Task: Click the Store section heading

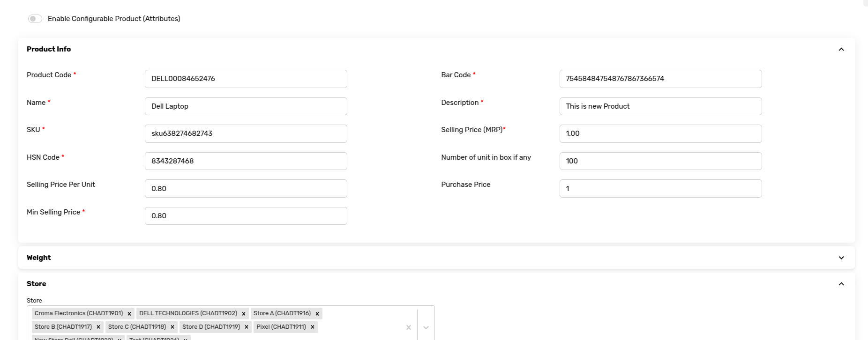Action: point(37,284)
